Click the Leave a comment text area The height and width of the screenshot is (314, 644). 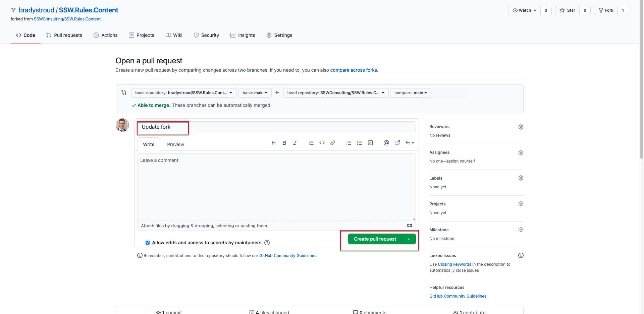(277, 187)
